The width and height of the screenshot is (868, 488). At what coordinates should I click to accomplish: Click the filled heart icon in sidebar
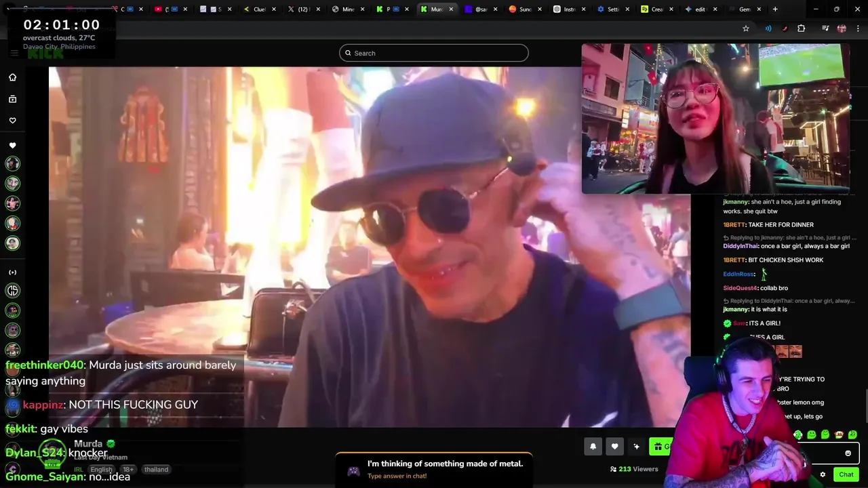[12, 145]
